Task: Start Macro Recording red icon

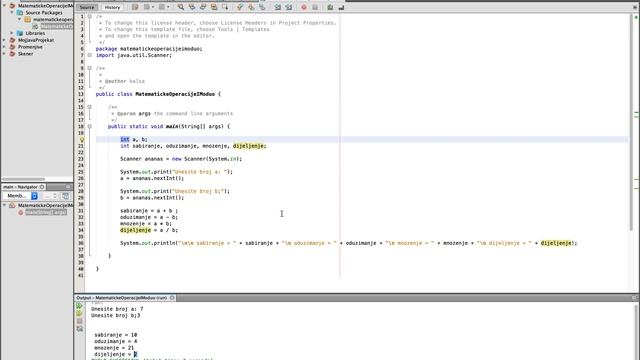Action: pos(304,7)
